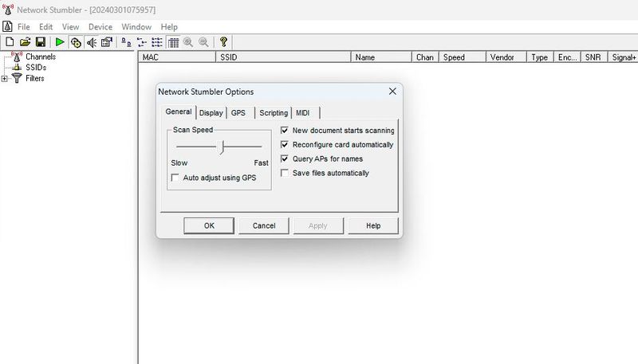Sort by the MAC column header

(177, 57)
